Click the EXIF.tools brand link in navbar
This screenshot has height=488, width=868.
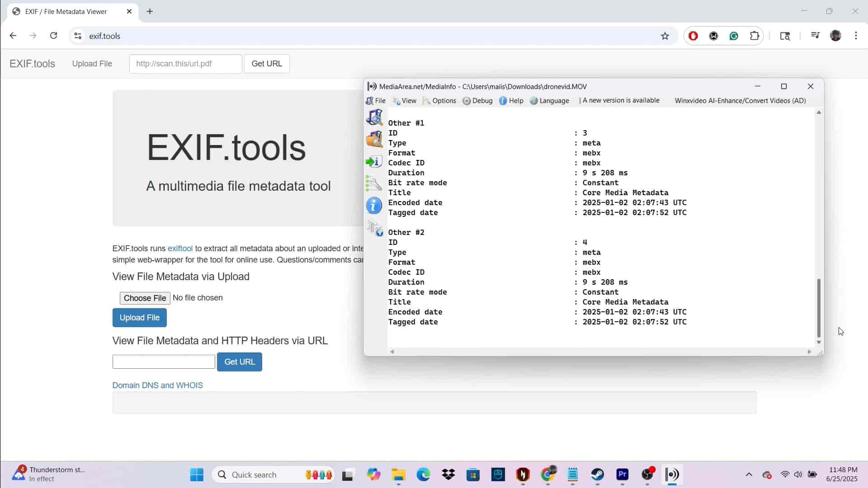point(32,64)
